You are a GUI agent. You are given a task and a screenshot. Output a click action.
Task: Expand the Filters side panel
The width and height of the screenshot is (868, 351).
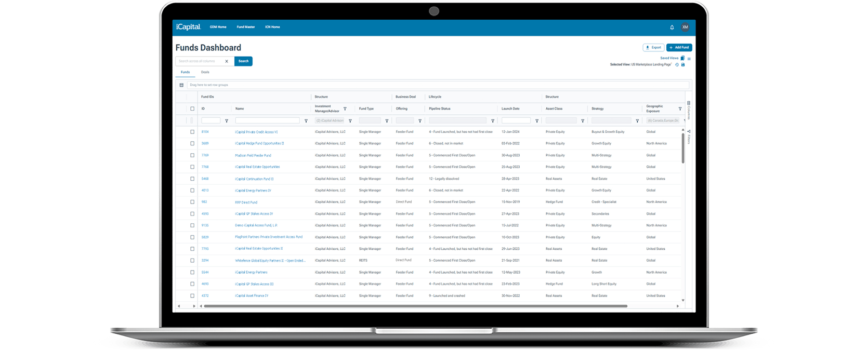(x=689, y=138)
